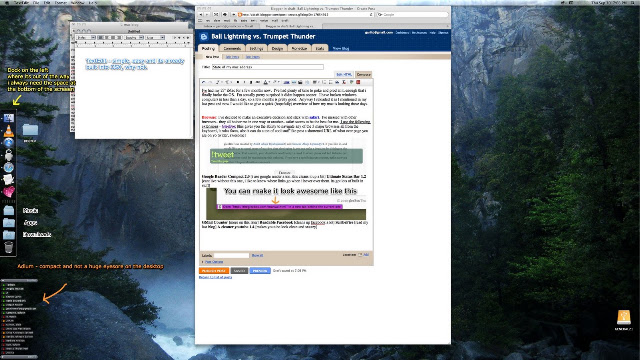Click the Labels input field
This screenshot has height=360, width=640.
(x=231, y=256)
